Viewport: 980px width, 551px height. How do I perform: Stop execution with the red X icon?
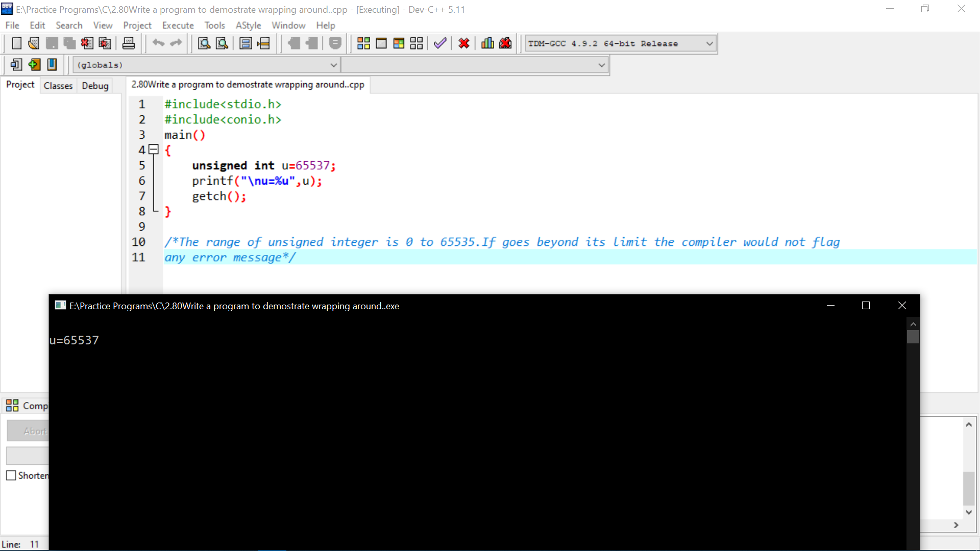click(464, 43)
